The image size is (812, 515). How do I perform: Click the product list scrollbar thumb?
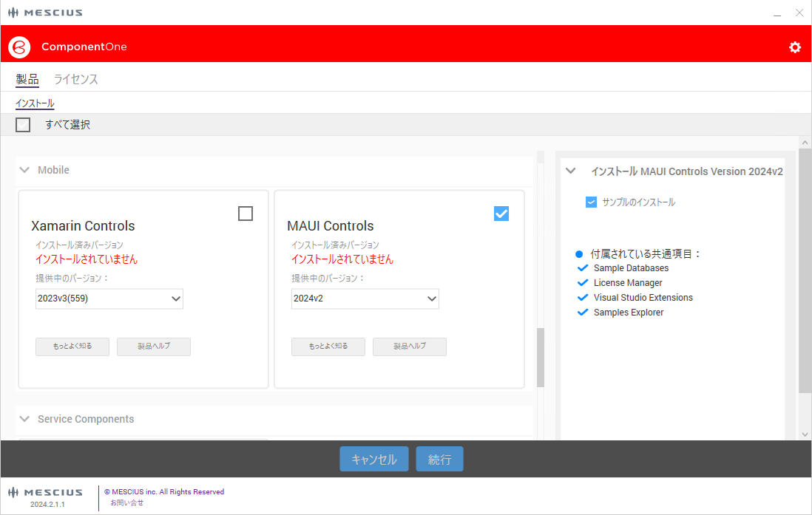click(541, 357)
